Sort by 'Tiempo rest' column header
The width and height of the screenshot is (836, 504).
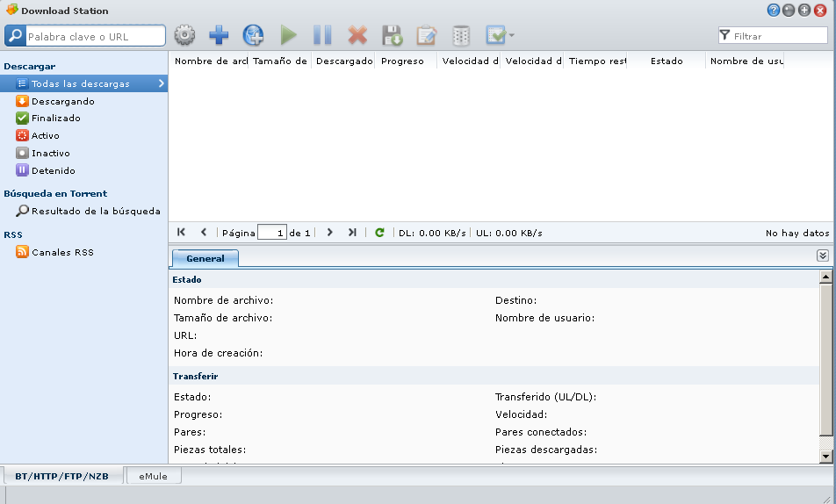pyautogui.click(x=595, y=61)
